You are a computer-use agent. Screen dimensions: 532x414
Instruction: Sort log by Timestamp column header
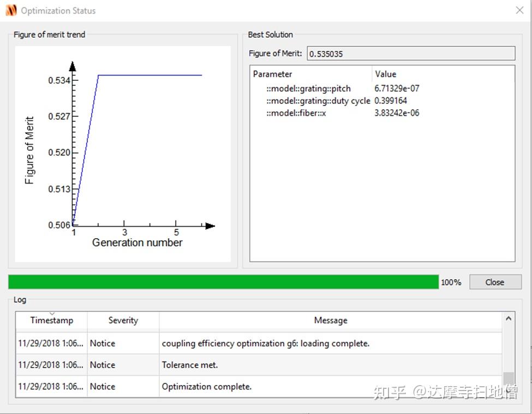(52, 320)
